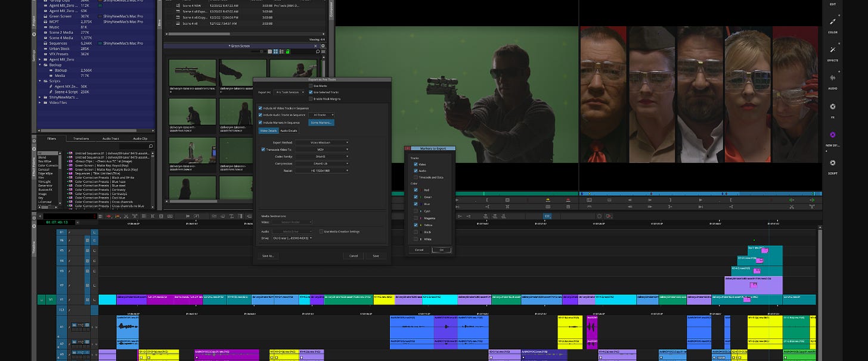Click the MCPT bin icon
868x361 pixels.
click(x=45, y=21)
